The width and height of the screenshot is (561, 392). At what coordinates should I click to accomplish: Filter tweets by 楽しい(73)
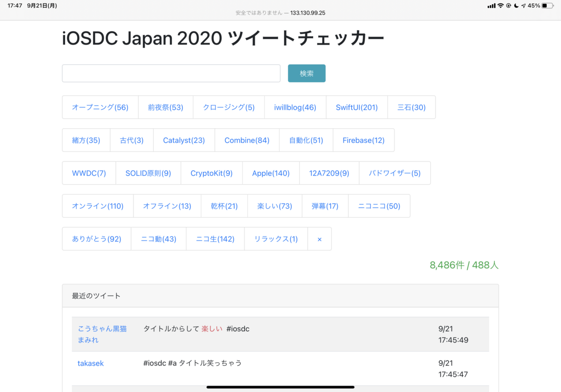pyautogui.click(x=274, y=206)
